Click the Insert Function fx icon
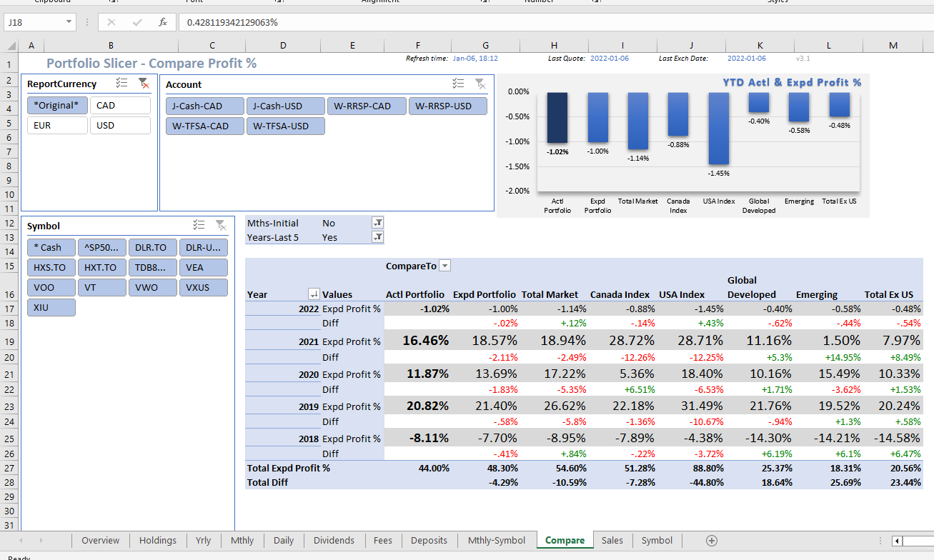 tap(163, 22)
